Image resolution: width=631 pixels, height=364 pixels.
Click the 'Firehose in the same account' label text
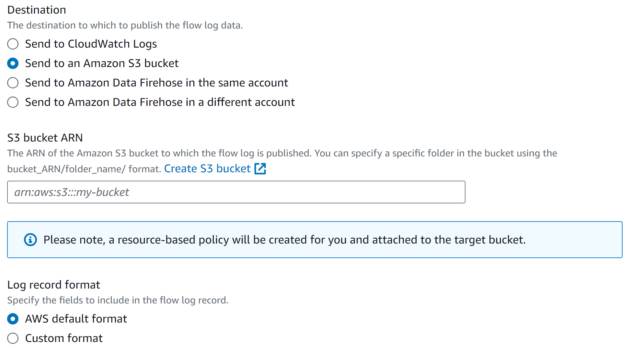(x=156, y=83)
